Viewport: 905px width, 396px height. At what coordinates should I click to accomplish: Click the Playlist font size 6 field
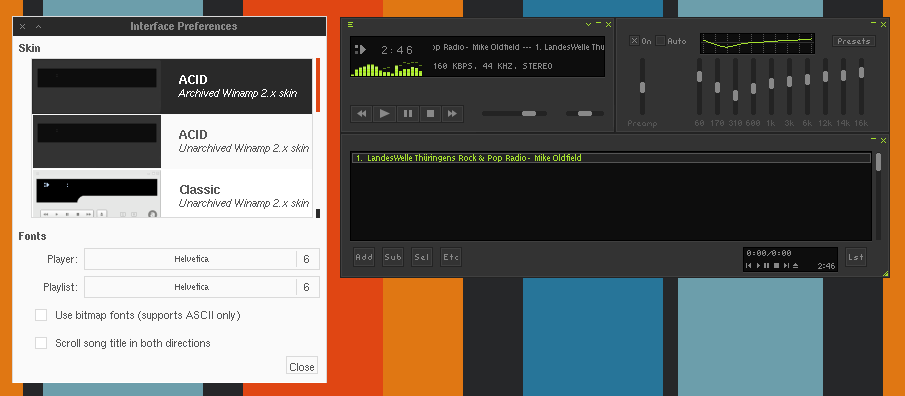307,287
